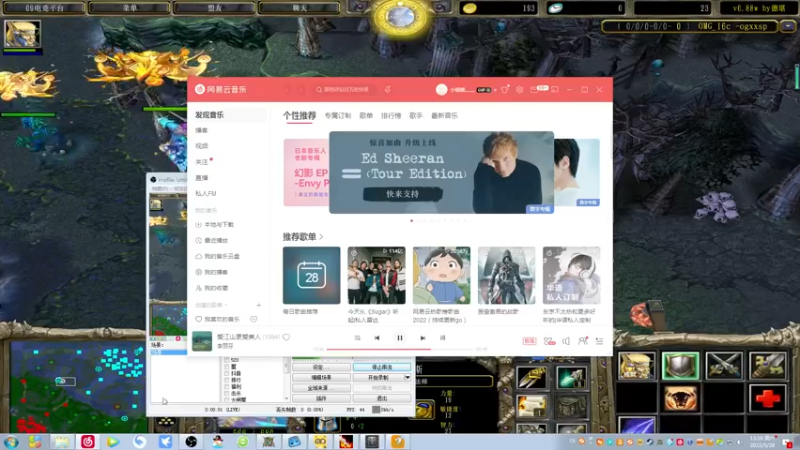Use the blade item in hero inventory

(x=532, y=378)
